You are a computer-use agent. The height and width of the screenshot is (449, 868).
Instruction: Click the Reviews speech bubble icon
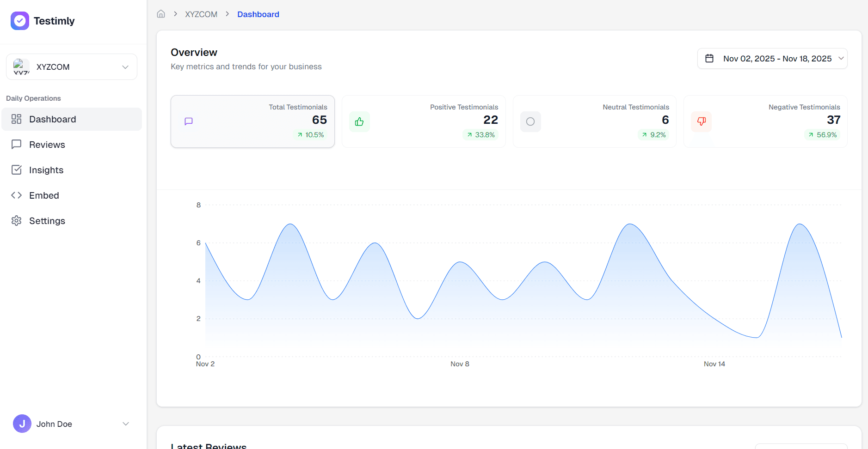(17, 144)
